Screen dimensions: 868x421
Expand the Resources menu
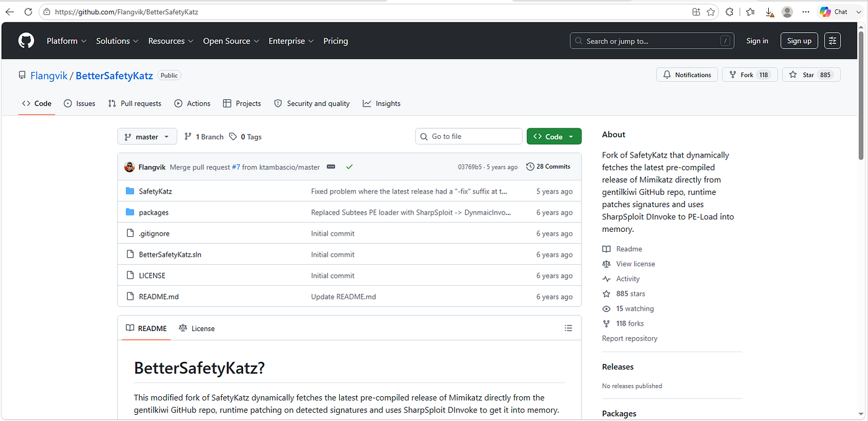coord(171,41)
